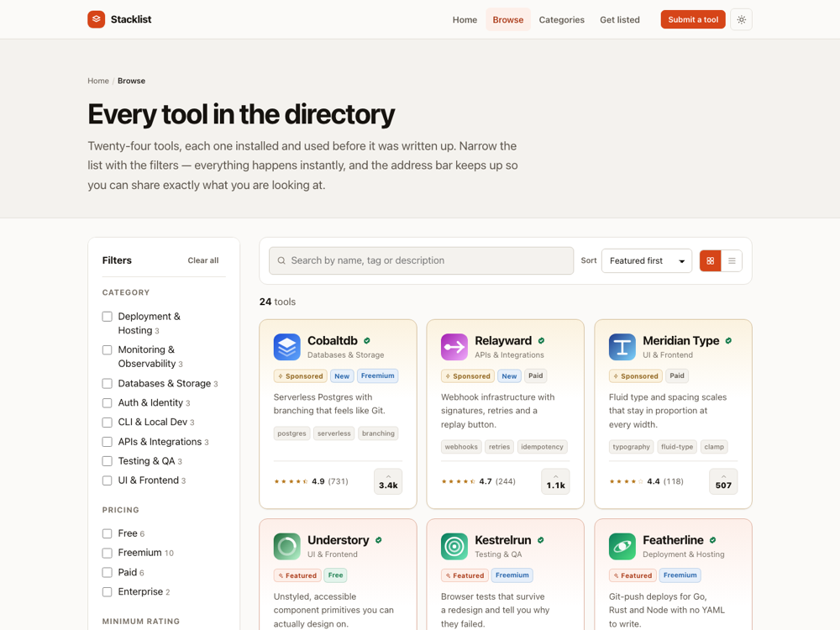840x630 pixels.
Task: Check Testing & QA filter
Action: click(108, 461)
